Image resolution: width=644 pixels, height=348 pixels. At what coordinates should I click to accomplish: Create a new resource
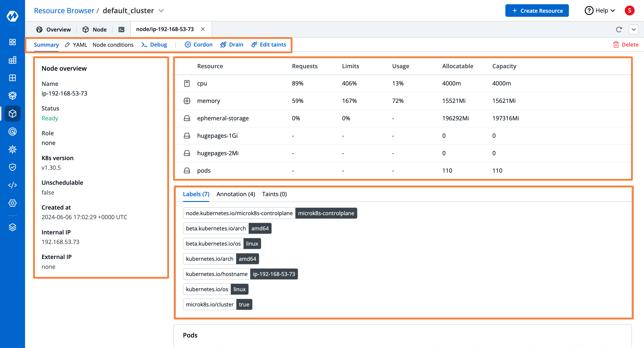point(537,11)
